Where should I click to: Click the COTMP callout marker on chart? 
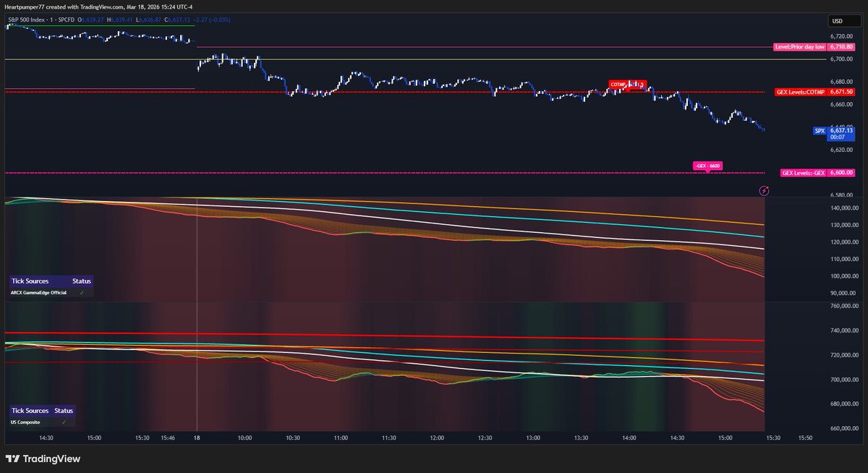(x=626, y=85)
